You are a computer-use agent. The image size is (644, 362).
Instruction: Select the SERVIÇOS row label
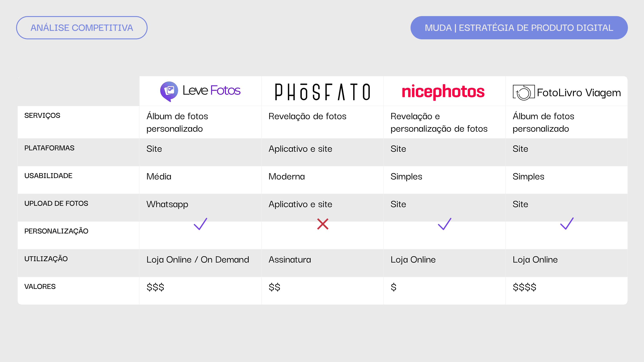point(42,116)
